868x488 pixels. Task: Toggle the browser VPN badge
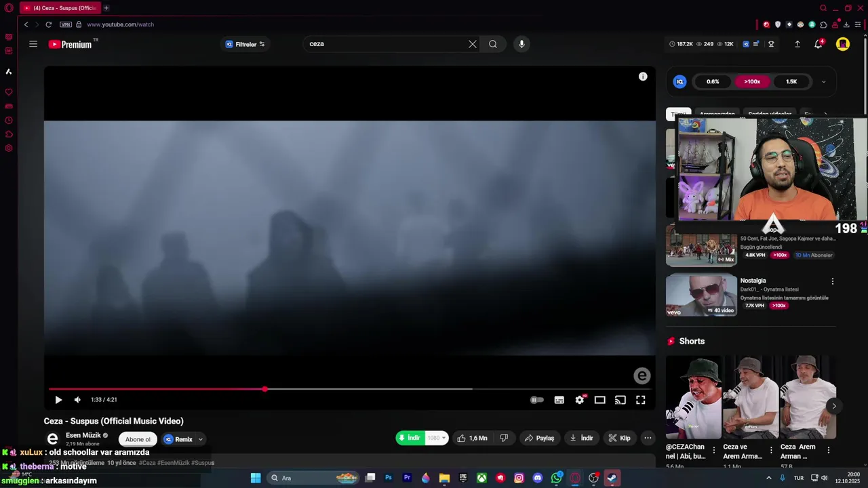click(x=66, y=24)
